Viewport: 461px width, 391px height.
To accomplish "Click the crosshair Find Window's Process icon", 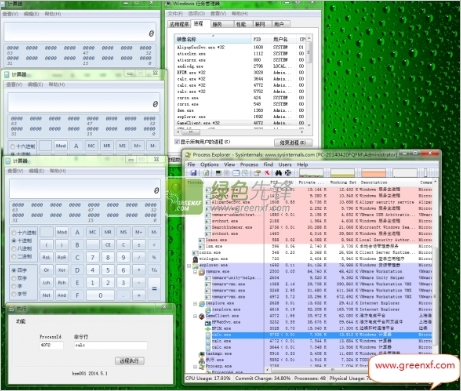I will click(288, 173).
